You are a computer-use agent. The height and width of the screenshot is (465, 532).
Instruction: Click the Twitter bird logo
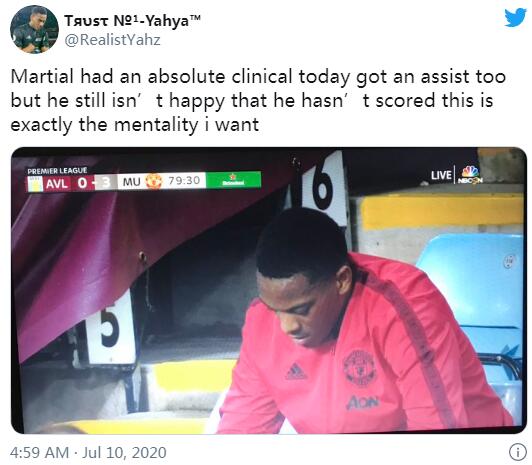point(515,18)
